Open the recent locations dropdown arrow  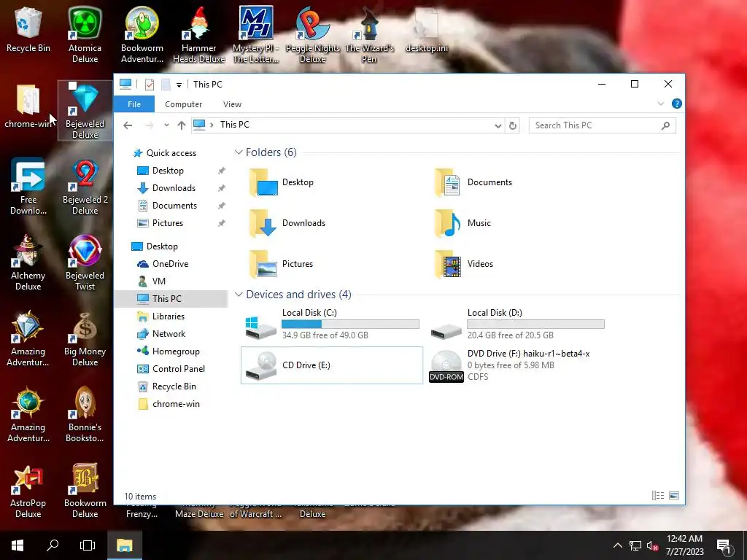[x=166, y=125]
